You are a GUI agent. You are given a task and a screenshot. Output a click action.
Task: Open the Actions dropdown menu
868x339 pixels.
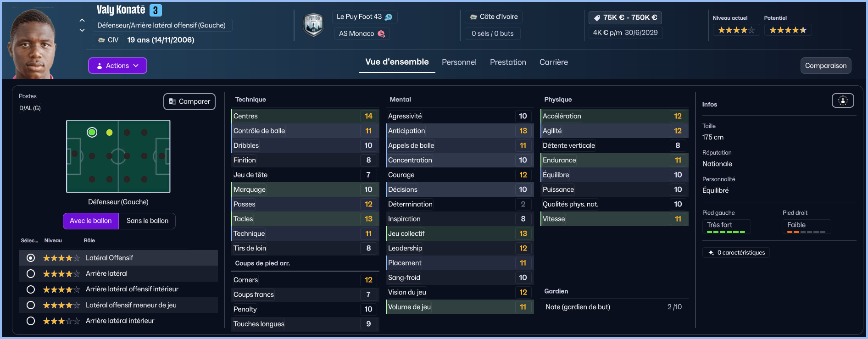click(117, 66)
